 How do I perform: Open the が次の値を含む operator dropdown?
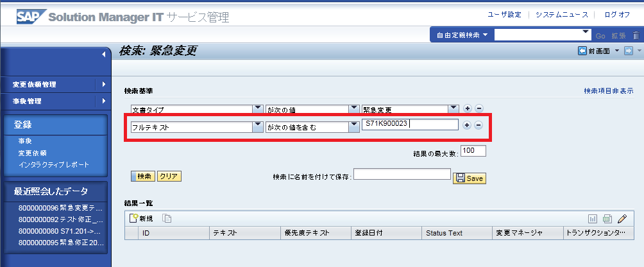[353, 126]
